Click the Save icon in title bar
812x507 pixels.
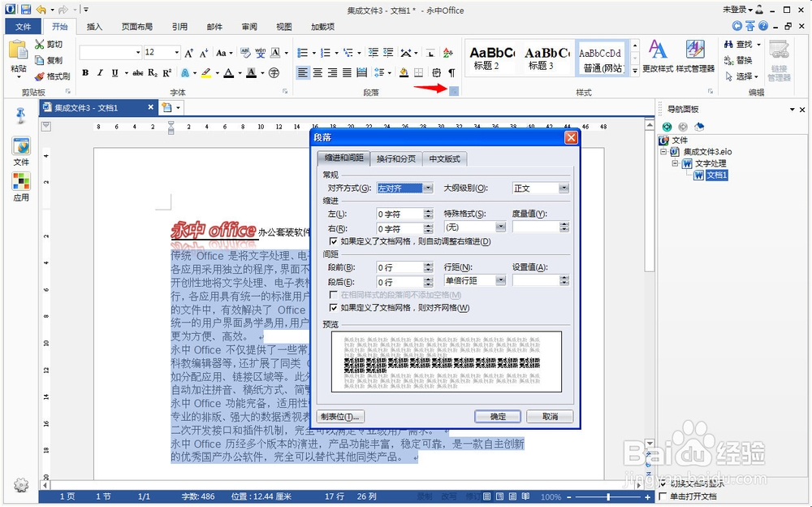25,9
